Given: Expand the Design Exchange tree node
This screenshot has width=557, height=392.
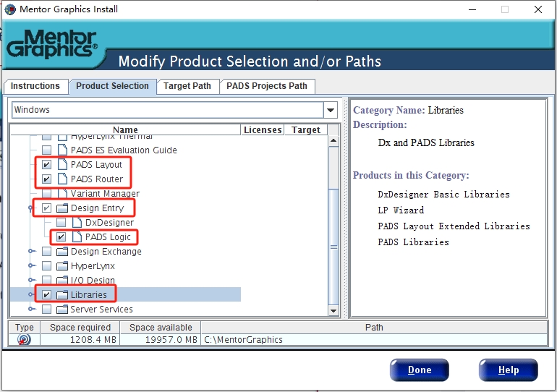Looking at the screenshot, I should pos(31,252).
